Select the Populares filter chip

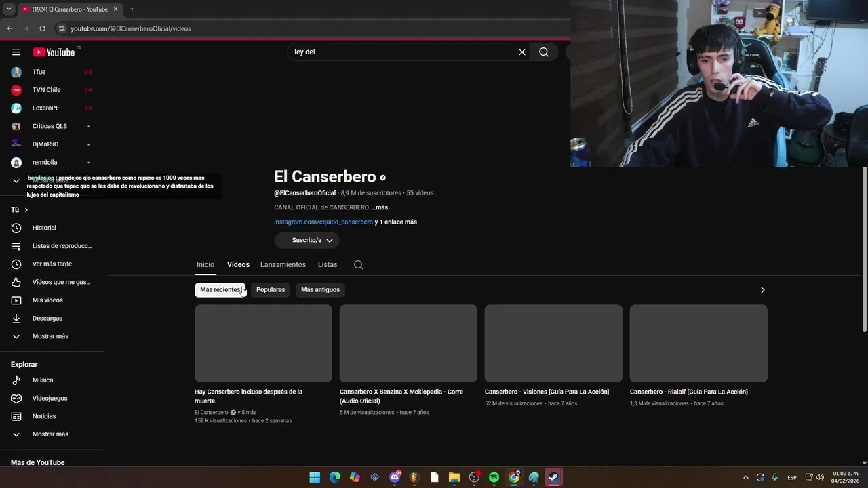click(x=271, y=290)
